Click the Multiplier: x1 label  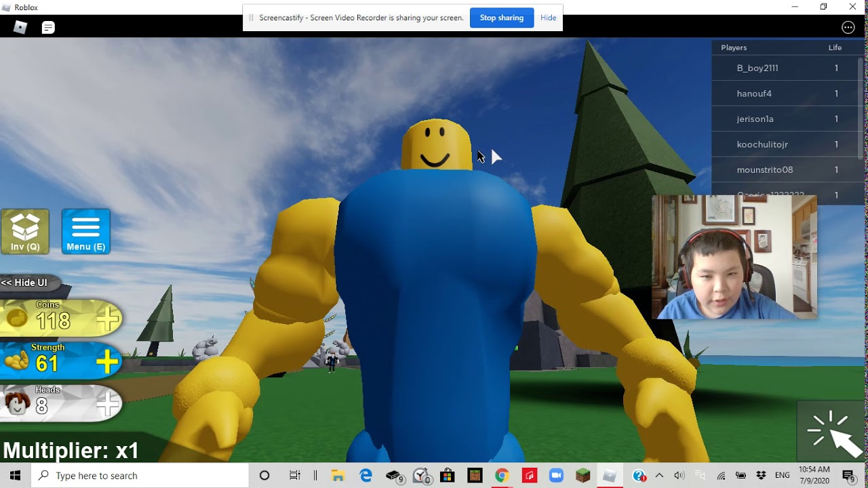[71, 450]
